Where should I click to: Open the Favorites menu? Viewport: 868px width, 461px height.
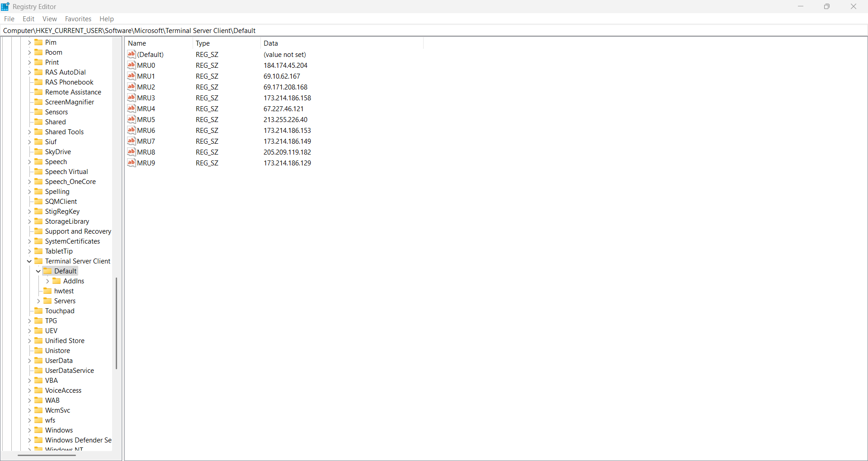click(x=78, y=19)
